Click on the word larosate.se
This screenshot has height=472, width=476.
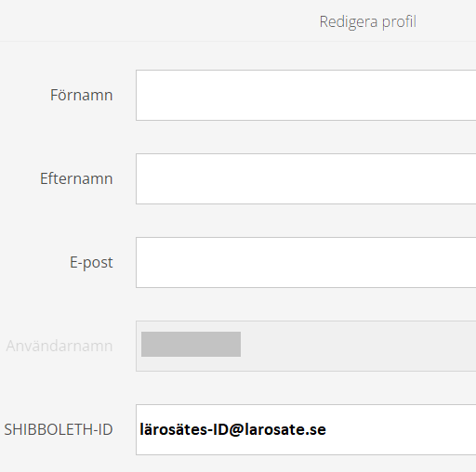285,429
